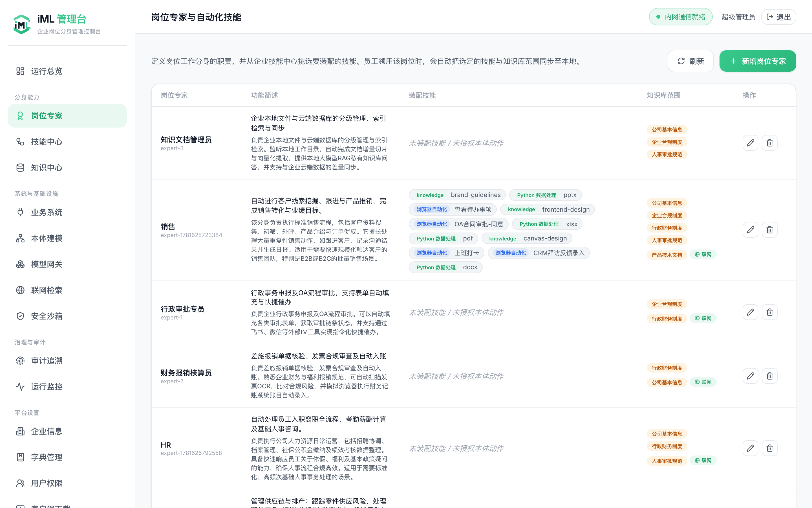The width and height of the screenshot is (812, 508).
Task: Select 岗位专家 in the sidebar
Action: 67,116
